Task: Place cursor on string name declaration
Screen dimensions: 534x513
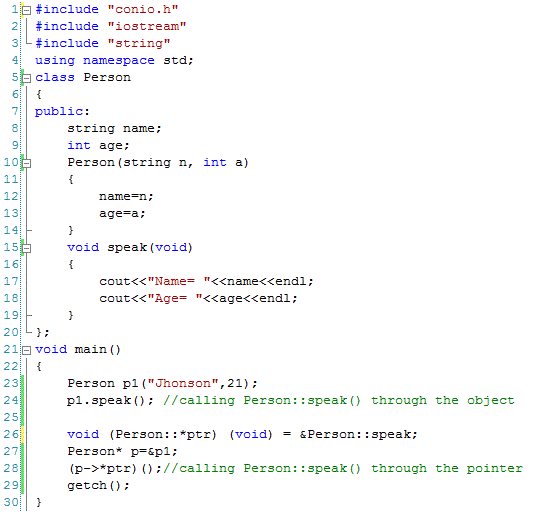Action: 114,128
